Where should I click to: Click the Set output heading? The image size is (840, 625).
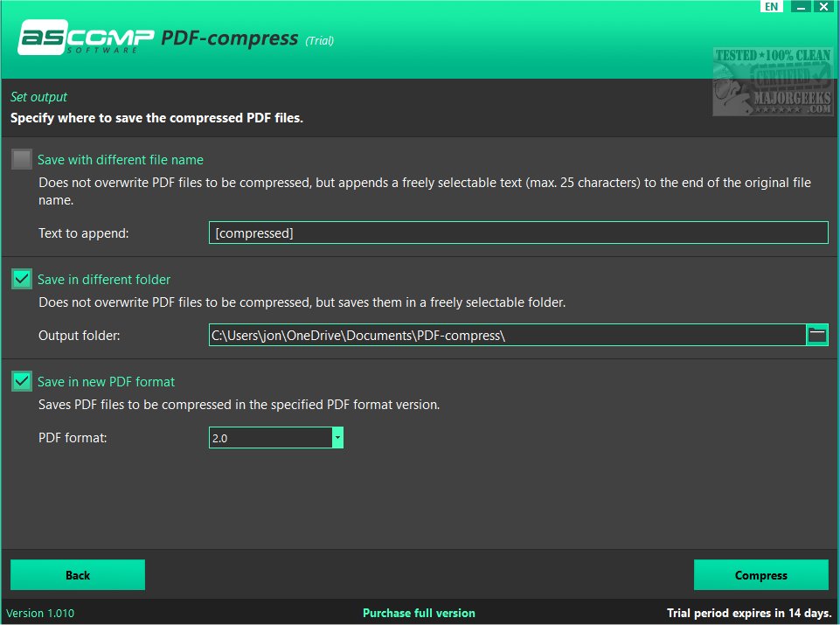coord(38,97)
